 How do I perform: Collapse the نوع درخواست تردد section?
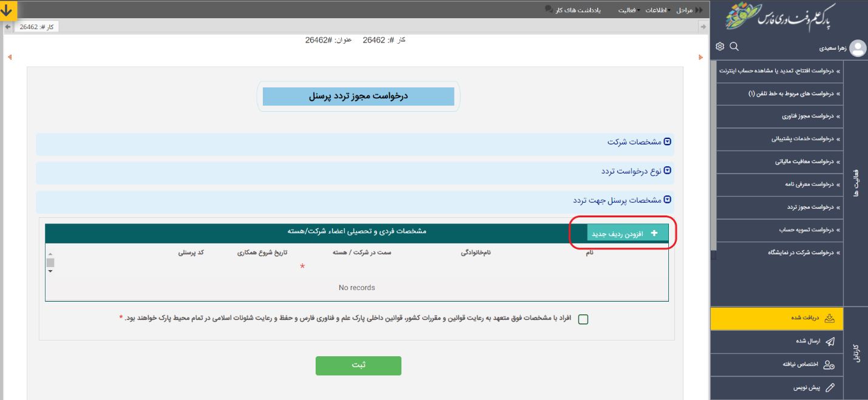(x=668, y=171)
